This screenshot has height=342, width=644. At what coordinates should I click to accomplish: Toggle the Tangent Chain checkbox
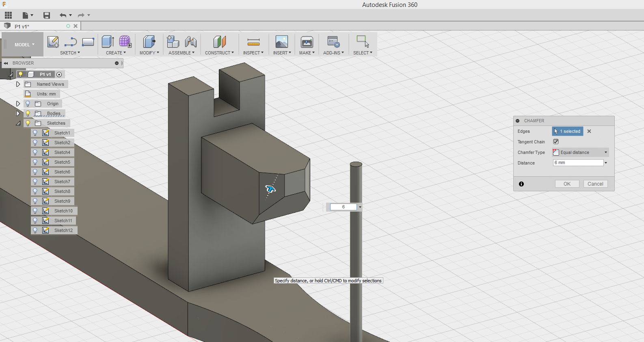point(556,142)
